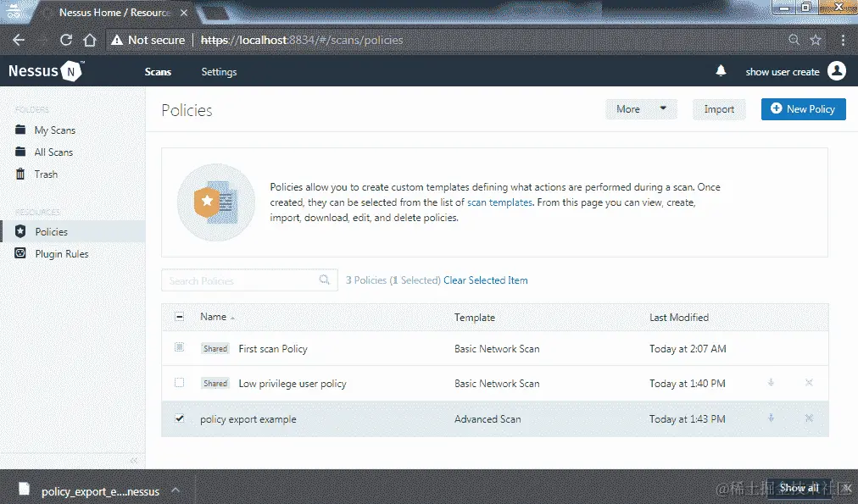858x504 pixels.
Task: Open the Settings tab
Action: point(219,72)
